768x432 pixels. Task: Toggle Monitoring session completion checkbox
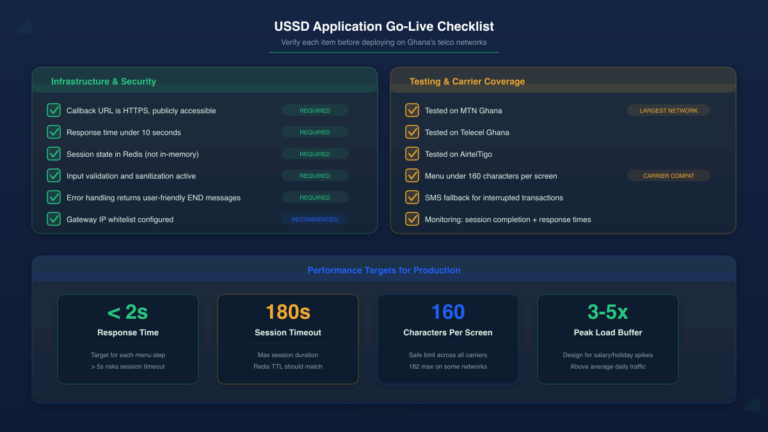tap(412, 219)
